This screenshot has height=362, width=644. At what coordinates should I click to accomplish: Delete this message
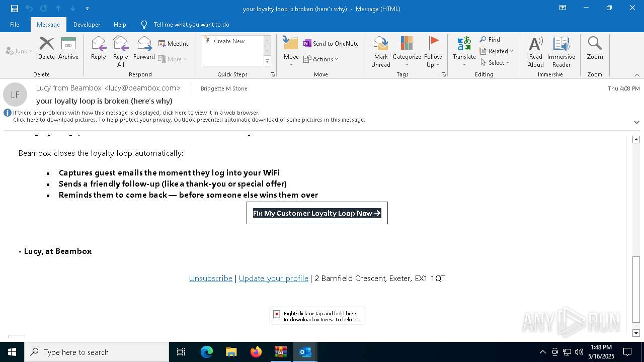pos(46,49)
